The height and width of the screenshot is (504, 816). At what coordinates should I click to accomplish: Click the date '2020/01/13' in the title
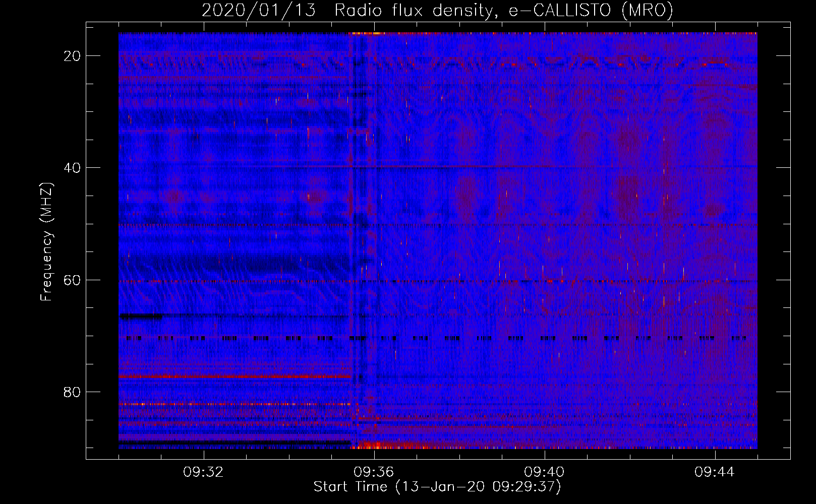(259, 10)
